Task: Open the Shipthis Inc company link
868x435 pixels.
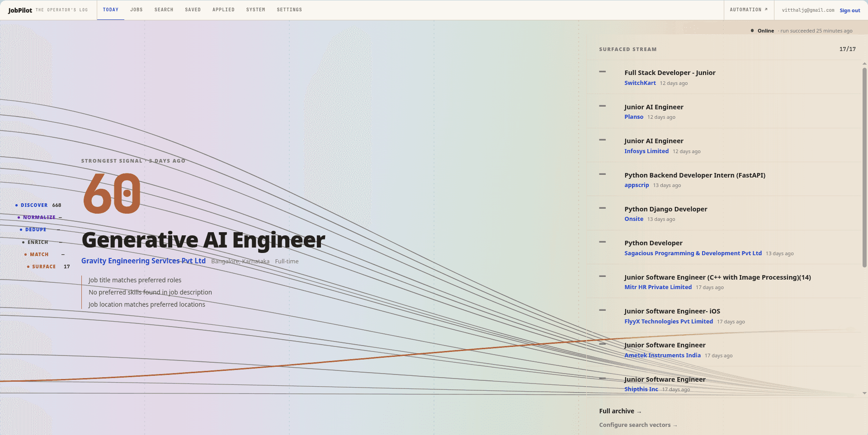Action: (641, 389)
